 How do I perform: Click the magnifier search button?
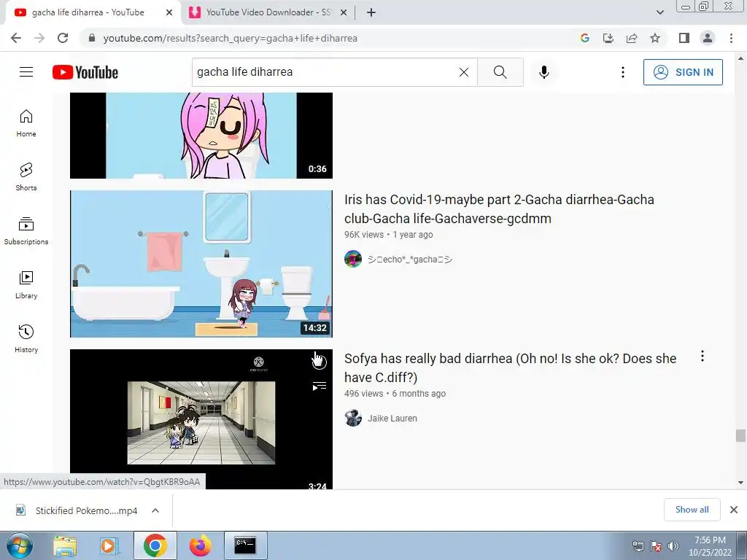click(x=500, y=72)
